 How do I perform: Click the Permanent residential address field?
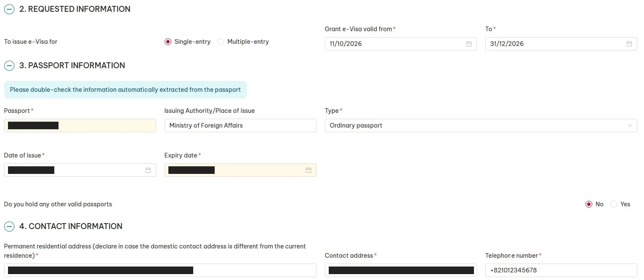[x=160, y=270]
